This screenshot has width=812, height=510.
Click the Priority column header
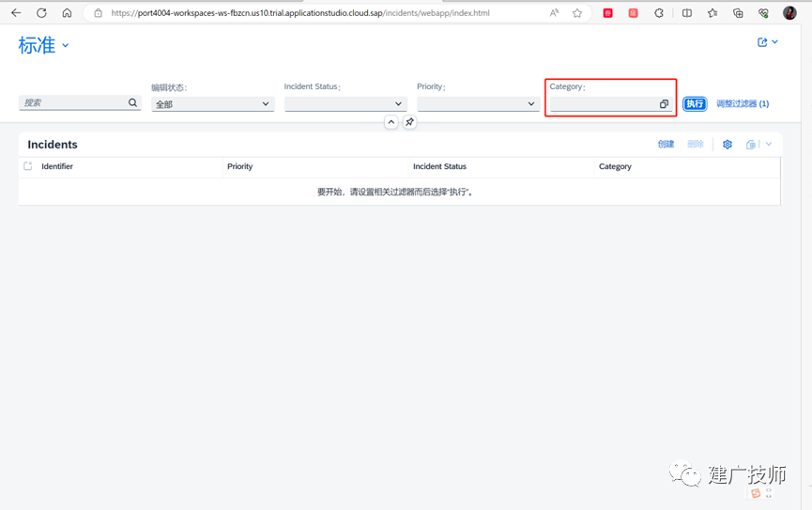239,166
